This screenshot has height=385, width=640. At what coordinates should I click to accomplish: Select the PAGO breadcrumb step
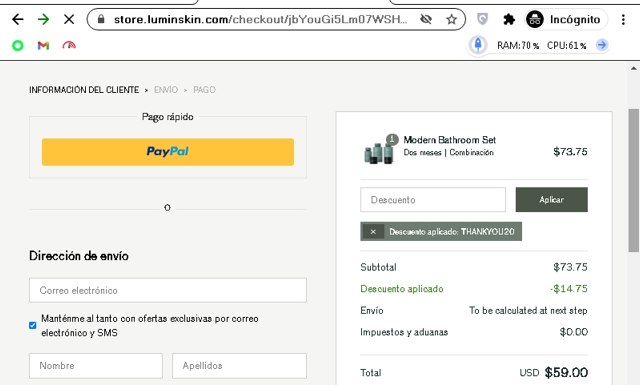tap(204, 90)
